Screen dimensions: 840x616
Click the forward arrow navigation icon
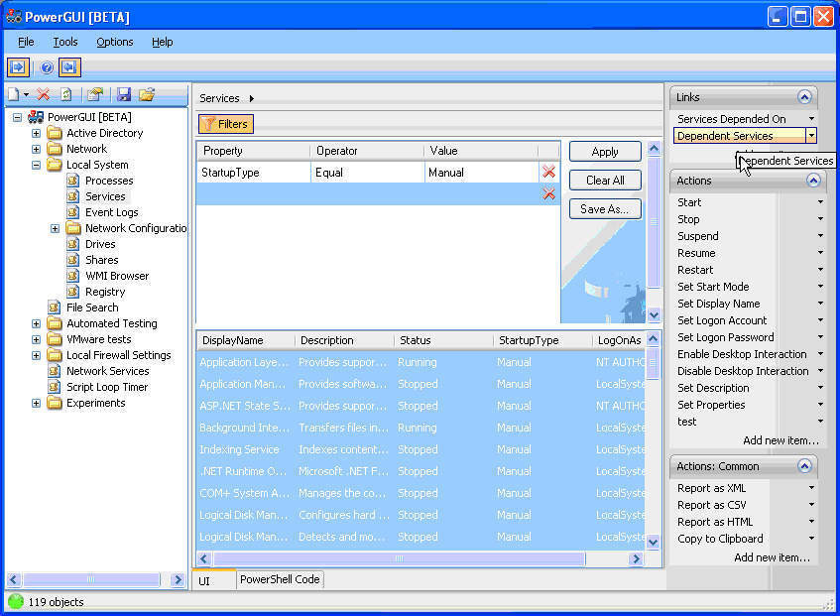[18, 66]
